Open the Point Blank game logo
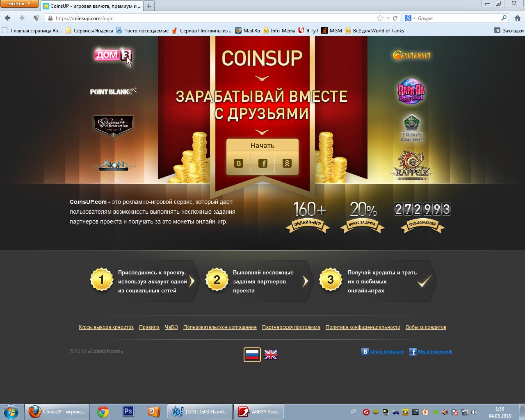Viewport: 525px width, 420px height. coord(113,91)
